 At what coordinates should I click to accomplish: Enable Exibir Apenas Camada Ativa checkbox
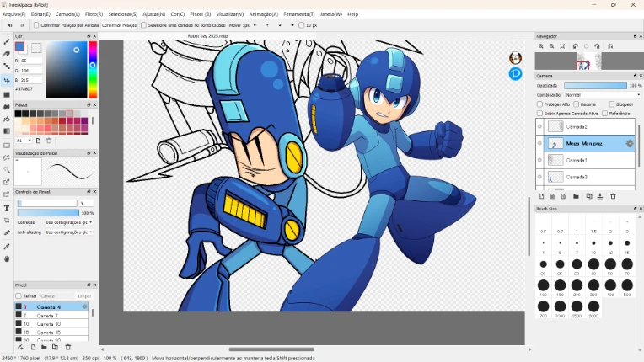tap(539, 113)
